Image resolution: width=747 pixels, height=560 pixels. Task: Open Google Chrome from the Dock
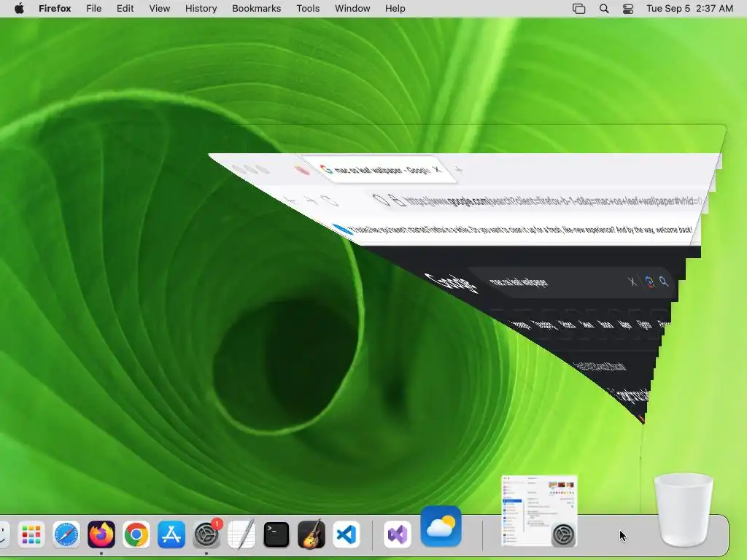pos(136,534)
